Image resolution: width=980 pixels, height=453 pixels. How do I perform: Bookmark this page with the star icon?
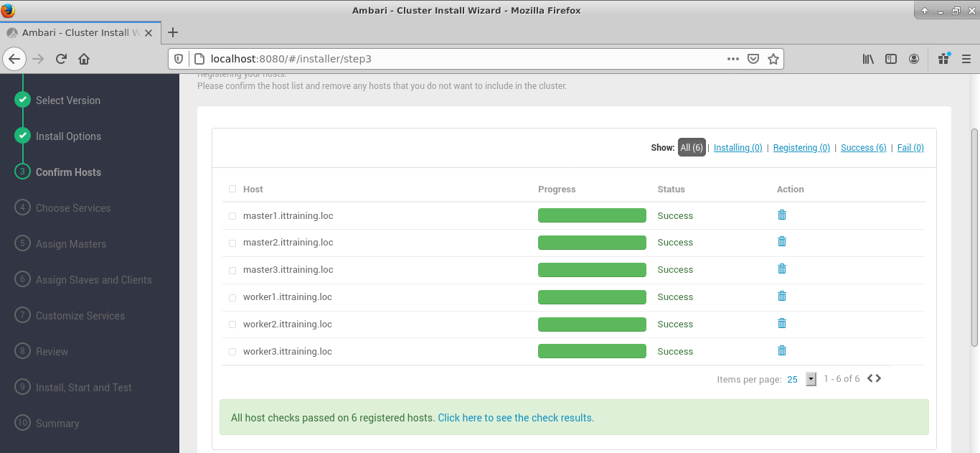pos(773,59)
